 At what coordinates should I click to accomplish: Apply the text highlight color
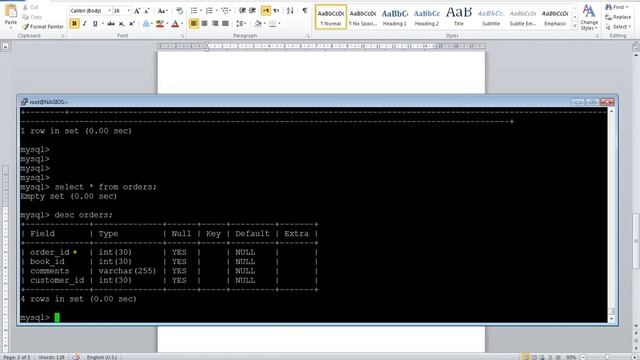(160, 24)
